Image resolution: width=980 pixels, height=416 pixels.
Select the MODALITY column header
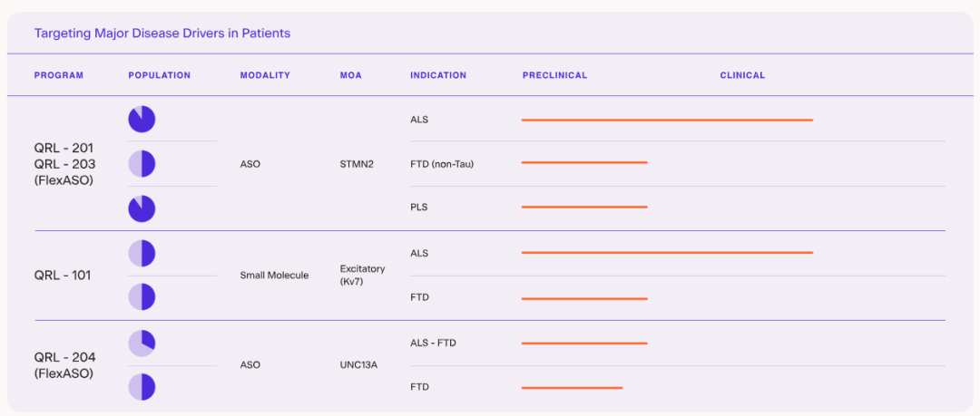click(265, 75)
